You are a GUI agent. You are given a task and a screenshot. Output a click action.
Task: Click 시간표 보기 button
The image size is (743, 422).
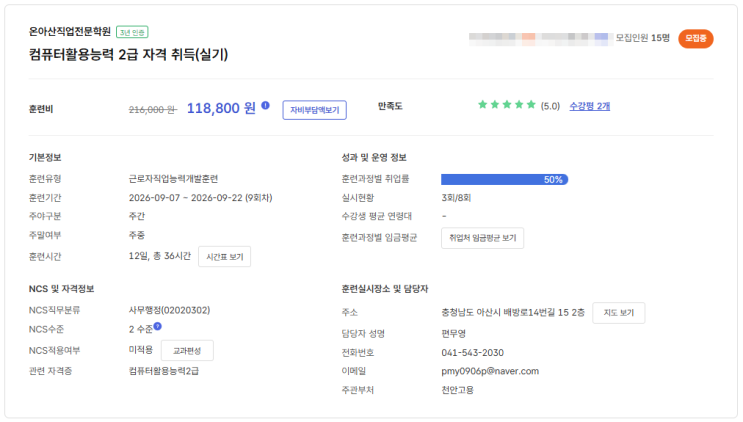(225, 257)
